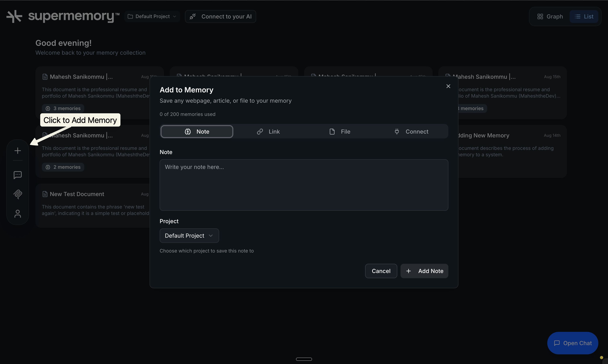Click the brain icon on 3 memories badge
Screen dimensions: 608x364
tap(48, 108)
